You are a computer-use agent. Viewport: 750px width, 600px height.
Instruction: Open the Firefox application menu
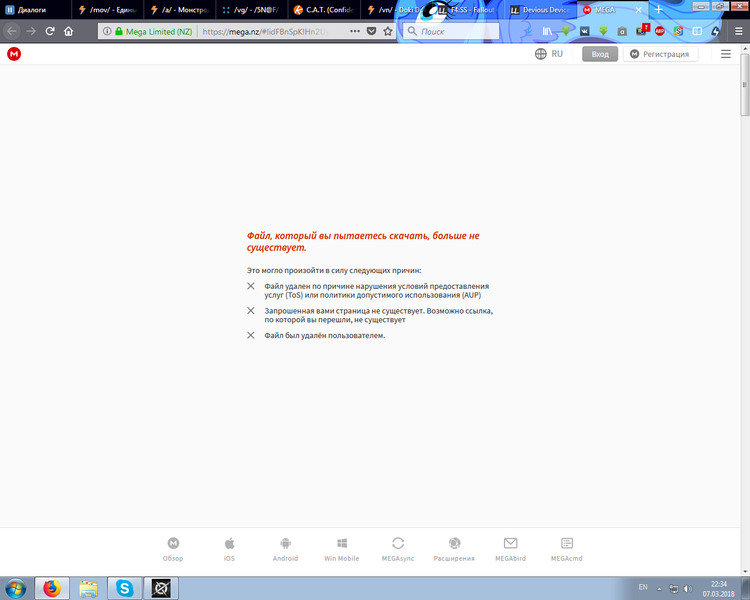pos(739,31)
